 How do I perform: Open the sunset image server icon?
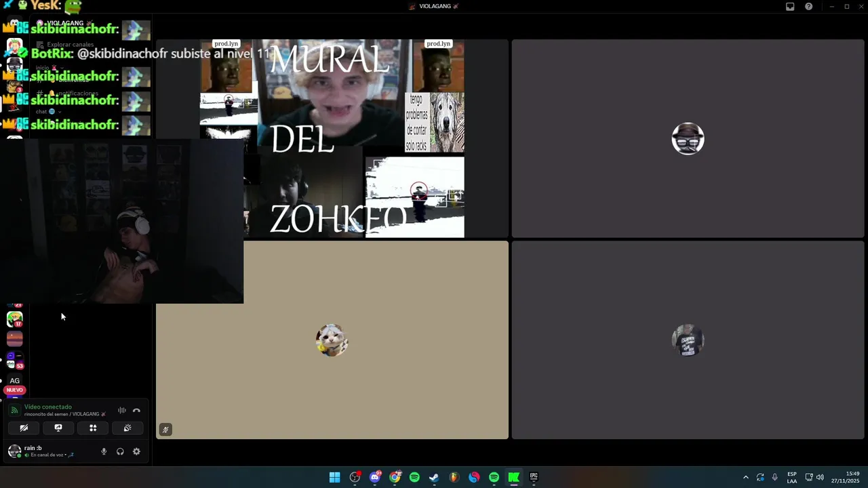tap(14, 338)
